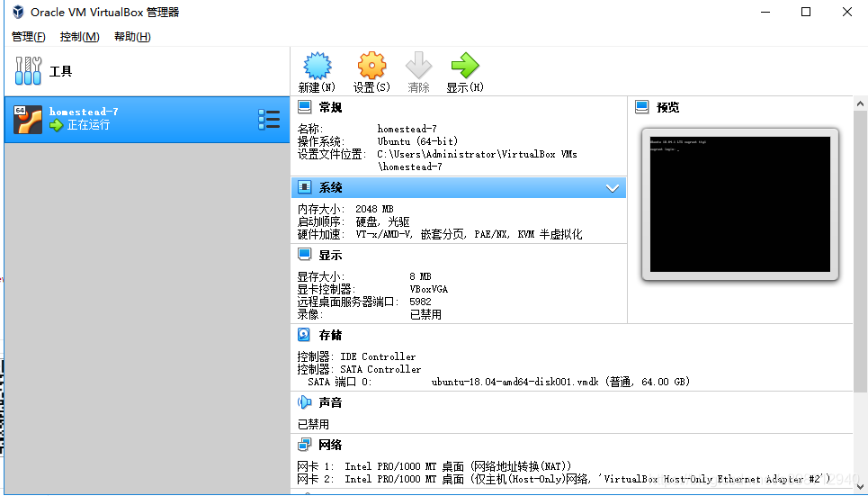Click the 新建(N) new VM starburst icon
The width and height of the screenshot is (868, 496).
tap(318, 66)
